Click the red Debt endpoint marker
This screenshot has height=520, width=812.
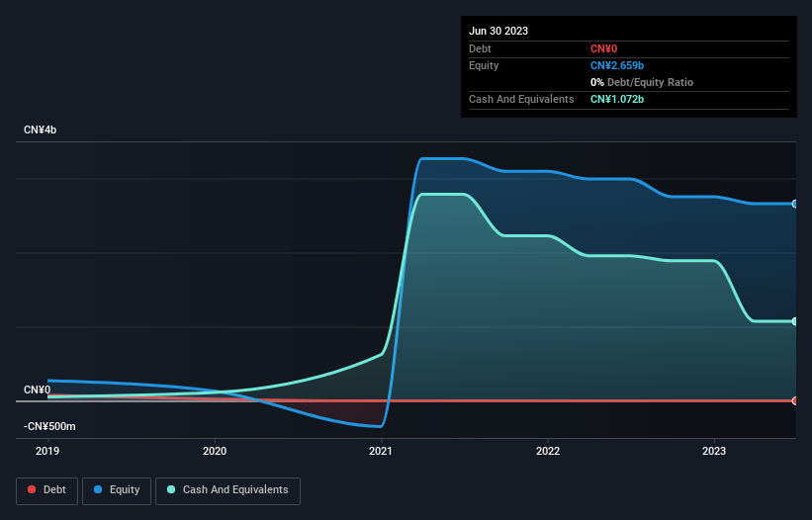[795, 400]
